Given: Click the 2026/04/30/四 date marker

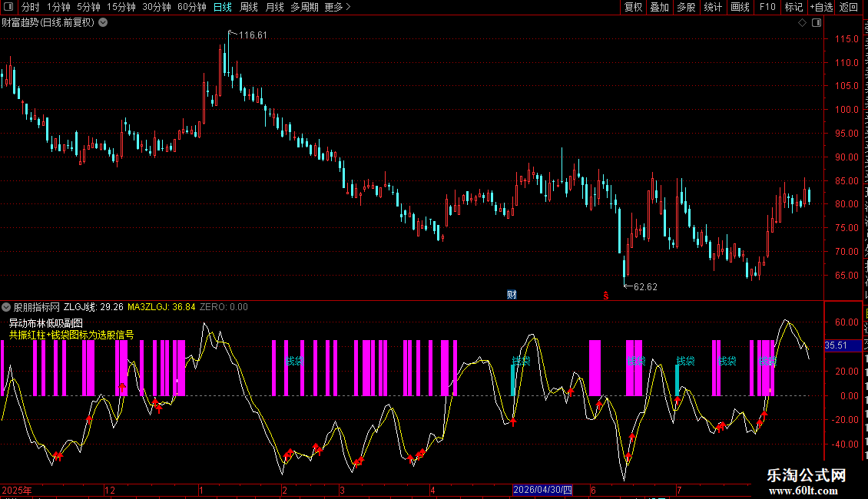Looking at the screenshot, I should click(x=542, y=490).
